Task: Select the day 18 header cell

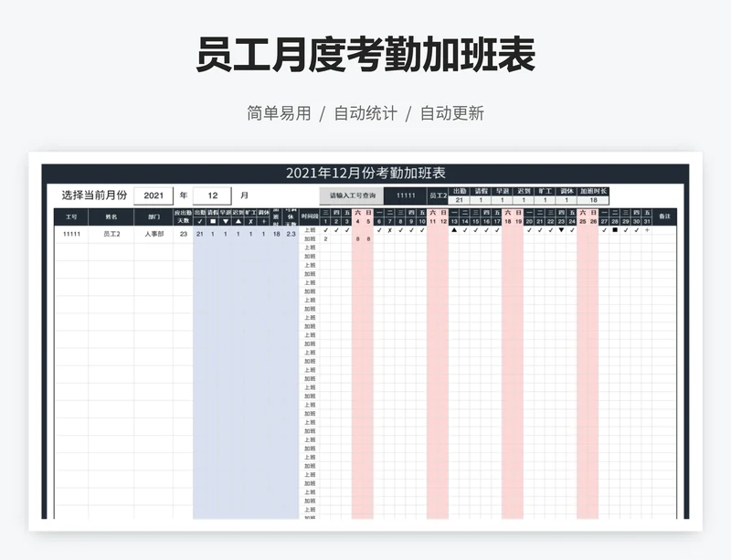Action: pyautogui.click(x=508, y=221)
